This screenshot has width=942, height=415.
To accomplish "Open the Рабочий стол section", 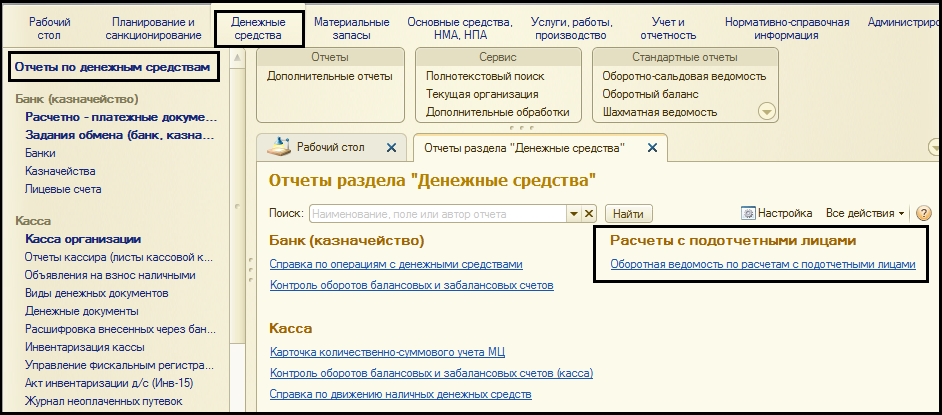I will point(50,29).
